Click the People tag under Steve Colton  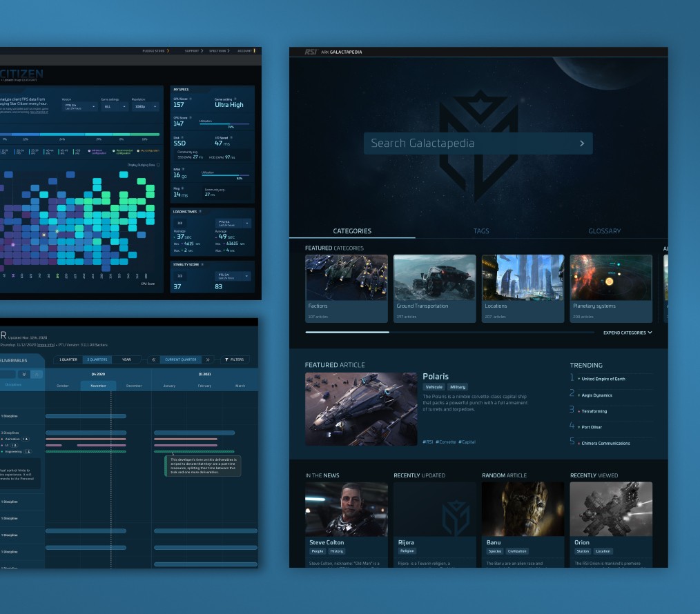pyautogui.click(x=318, y=551)
